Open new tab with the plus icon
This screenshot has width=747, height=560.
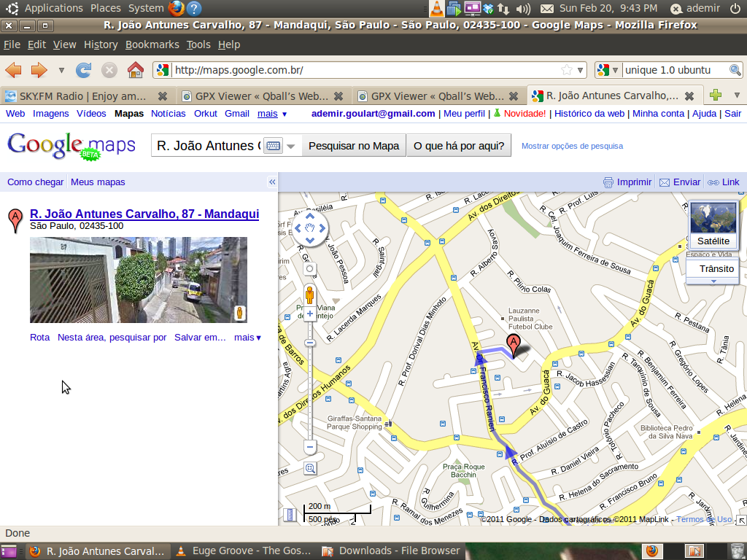[716, 96]
